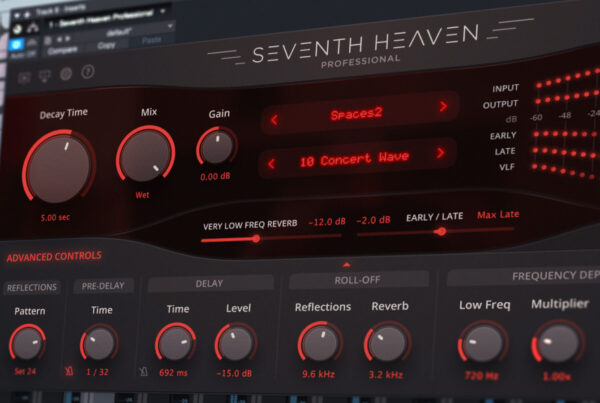Select previous preset before 10 Concert Wave
Screen dimensions: 600x403
point(271,164)
